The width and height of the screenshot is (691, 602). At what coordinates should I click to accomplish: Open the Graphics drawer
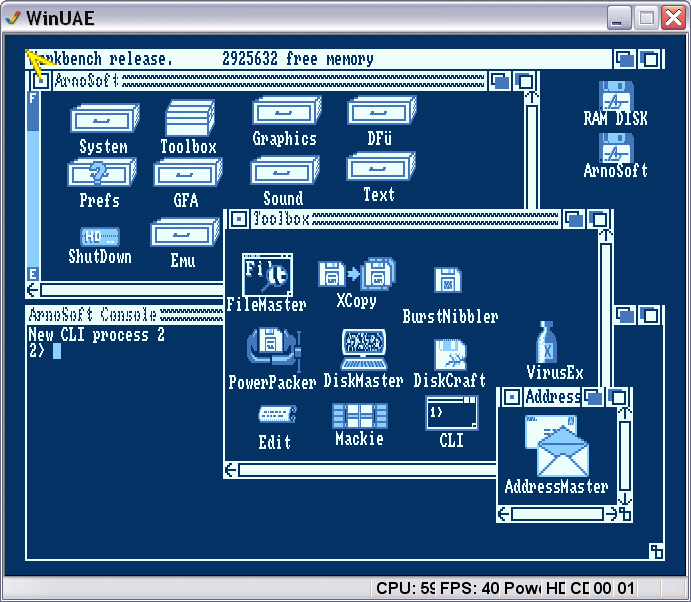coord(286,111)
